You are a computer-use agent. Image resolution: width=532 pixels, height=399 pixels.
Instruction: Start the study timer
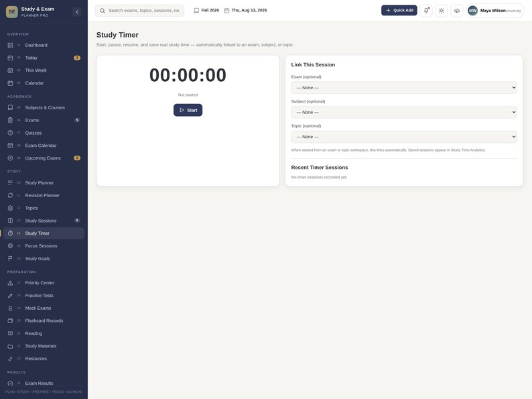(188, 110)
